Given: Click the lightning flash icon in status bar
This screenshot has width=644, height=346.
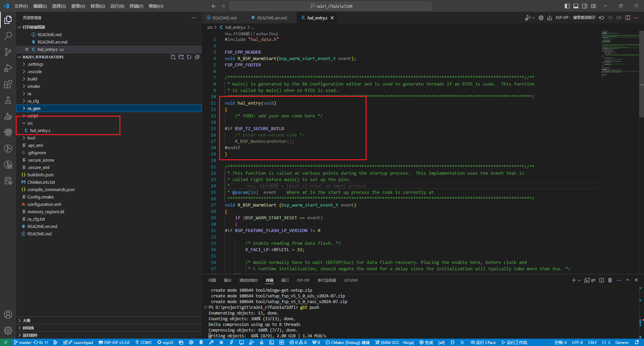Looking at the screenshot, I should (x=231, y=342).
